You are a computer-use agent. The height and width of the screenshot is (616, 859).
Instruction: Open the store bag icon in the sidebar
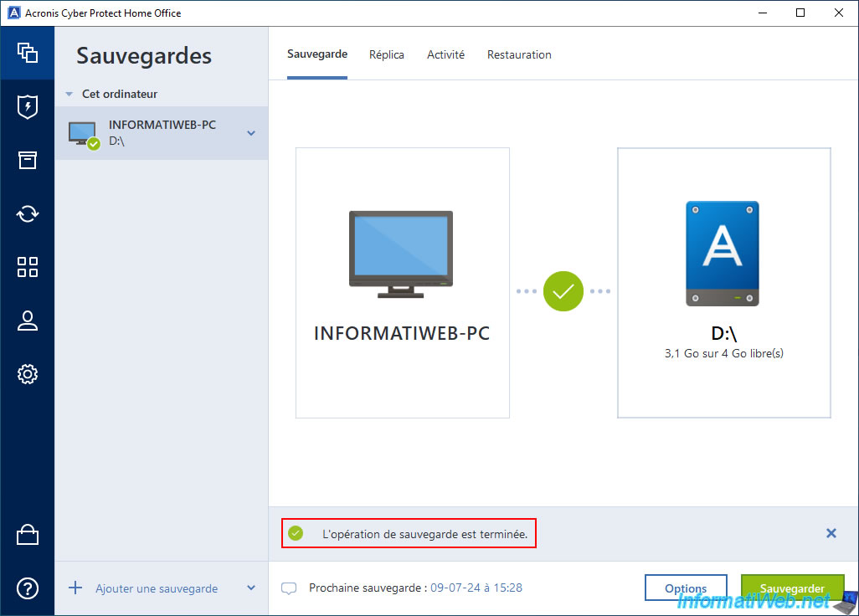click(28, 535)
